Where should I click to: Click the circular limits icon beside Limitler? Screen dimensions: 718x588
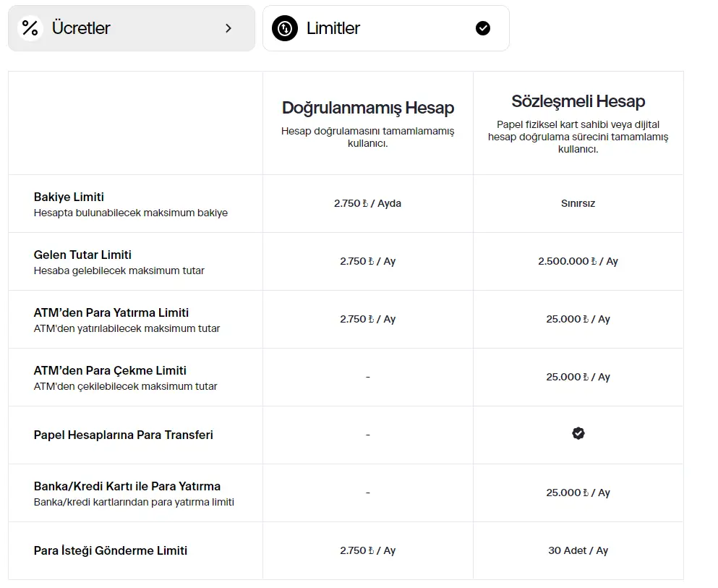pos(284,28)
